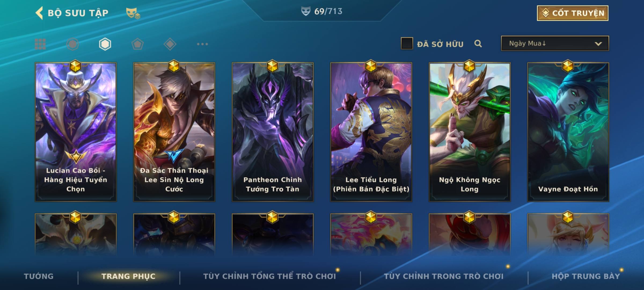Viewport: 644px width, 290px height.
Task: Filter by the circular rarity tier icon
Action: pyautogui.click(x=73, y=44)
